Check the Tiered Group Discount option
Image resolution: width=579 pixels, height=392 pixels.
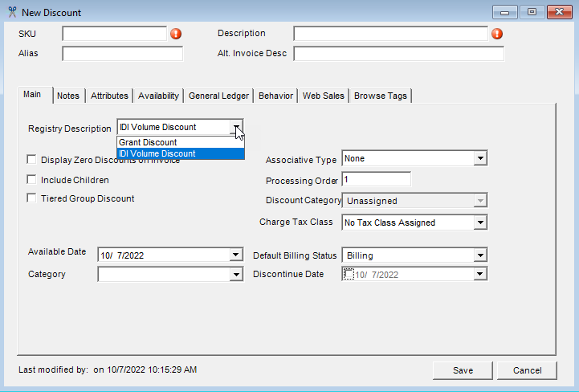click(32, 198)
